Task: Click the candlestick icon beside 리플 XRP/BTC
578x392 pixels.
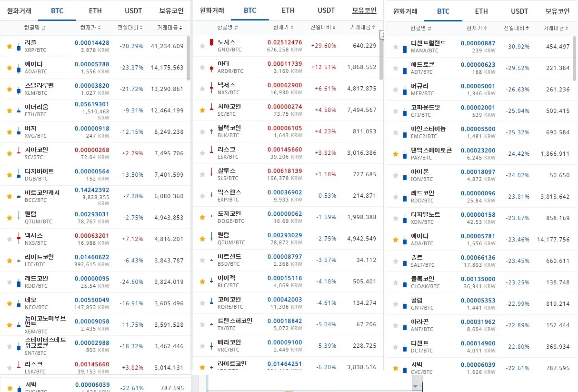Action: 19,47
